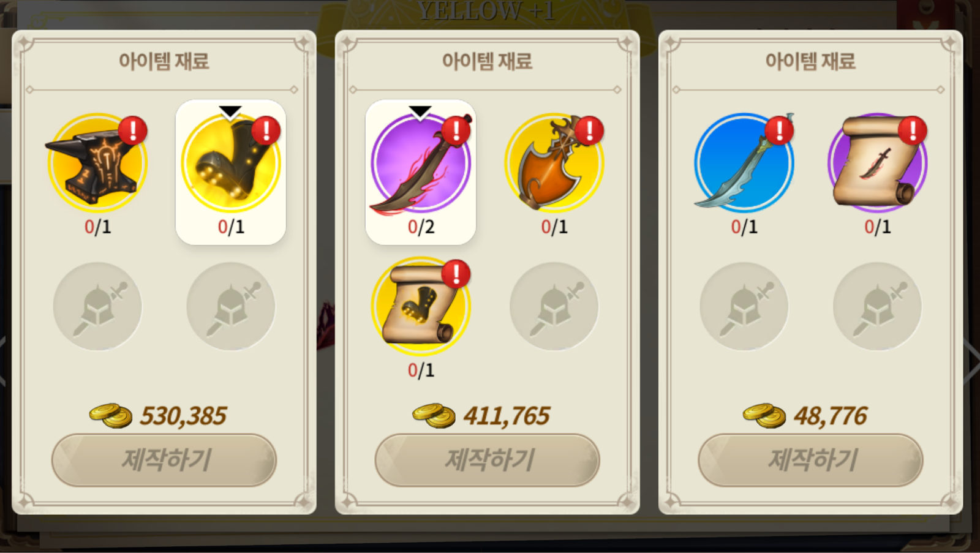This screenshot has height=553, width=980.
Task: Tap the red alert badge on the orange axe
Action: [589, 130]
